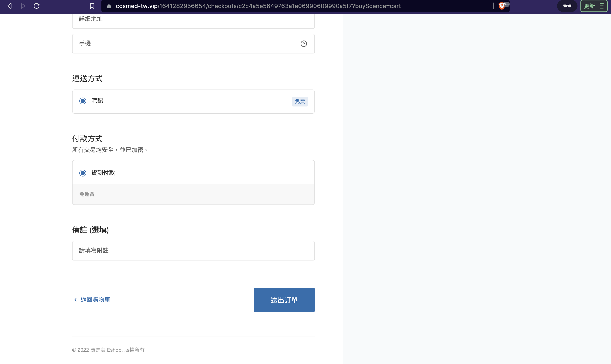Click the URL in the address bar
The width and height of the screenshot is (611, 364).
[x=258, y=6]
